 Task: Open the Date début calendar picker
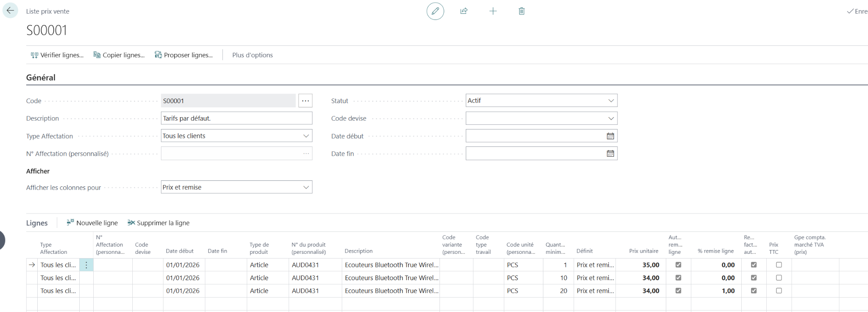click(x=610, y=136)
